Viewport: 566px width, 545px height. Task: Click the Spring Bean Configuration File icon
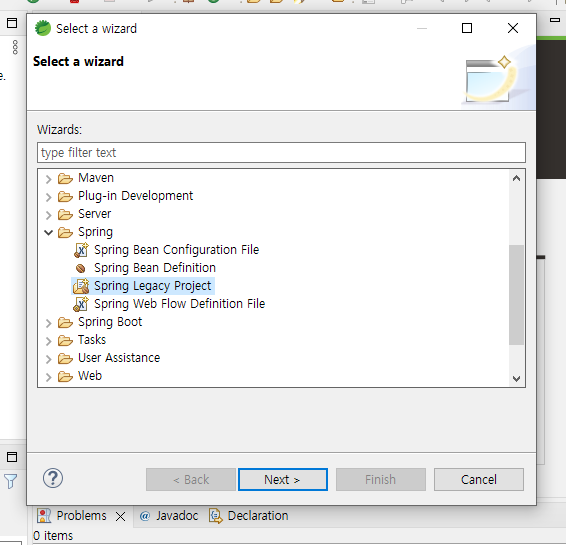coord(81,250)
